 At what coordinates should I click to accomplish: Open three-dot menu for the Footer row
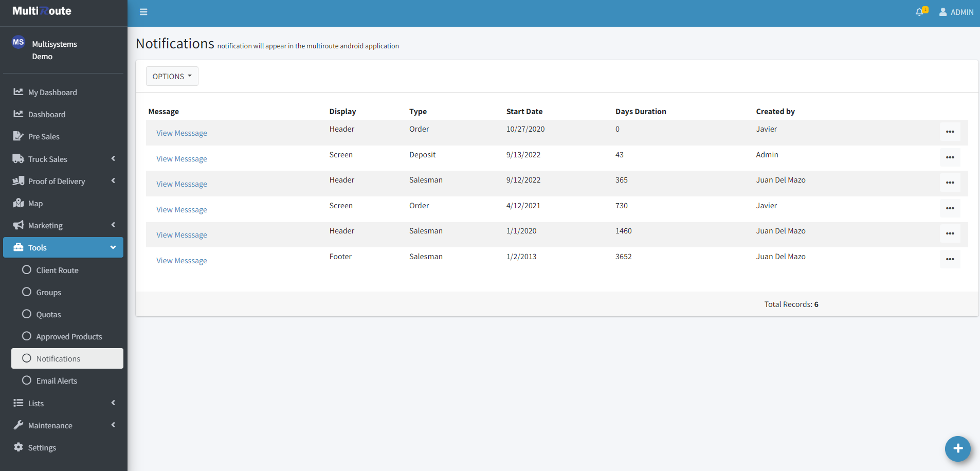click(950, 259)
